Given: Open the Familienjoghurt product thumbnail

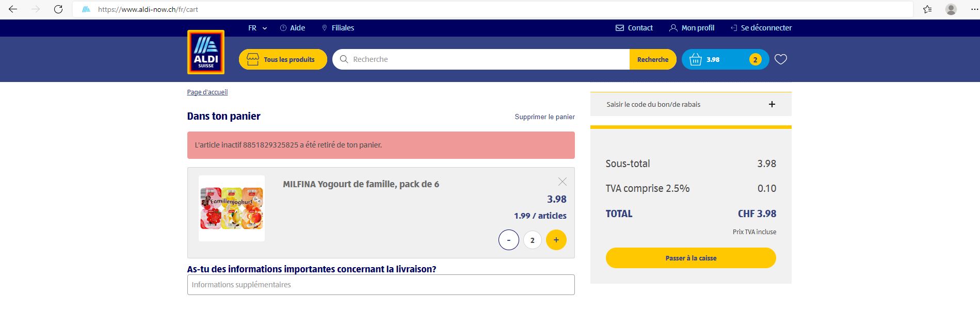Looking at the screenshot, I should (232, 208).
